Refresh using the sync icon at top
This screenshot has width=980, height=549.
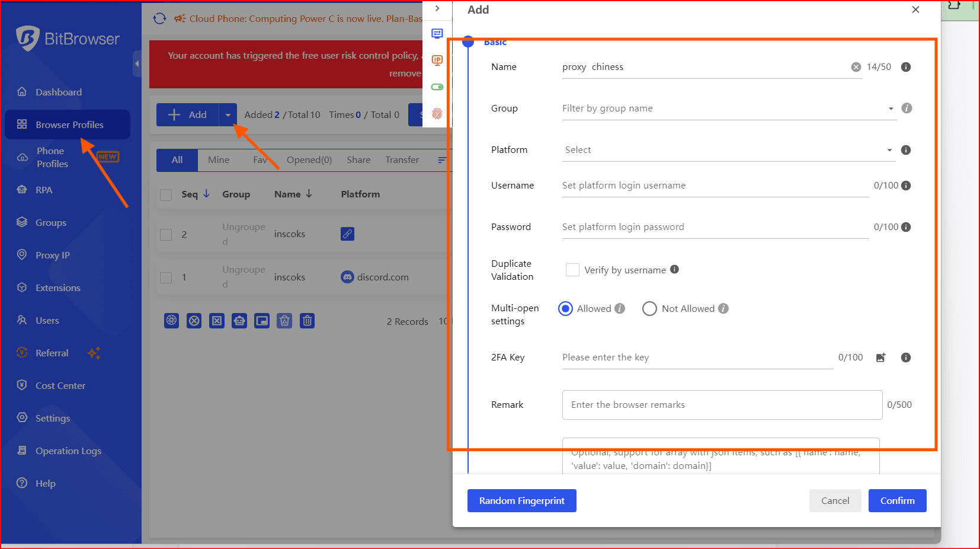pyautogui.click(x=159, y=18)
